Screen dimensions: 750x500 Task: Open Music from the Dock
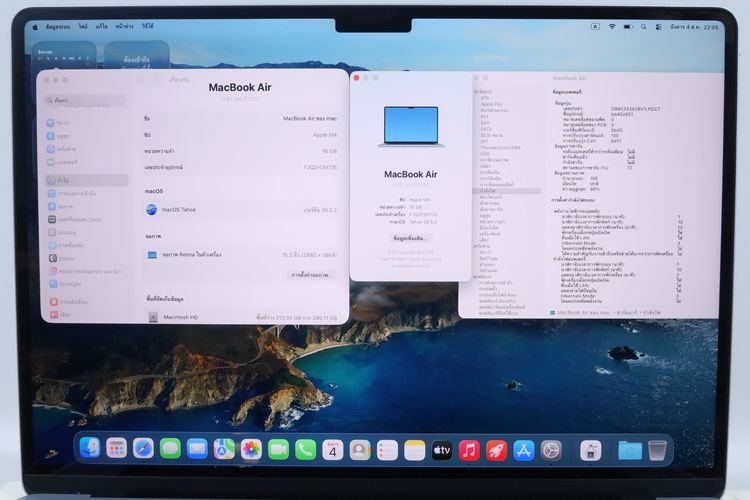469,451
